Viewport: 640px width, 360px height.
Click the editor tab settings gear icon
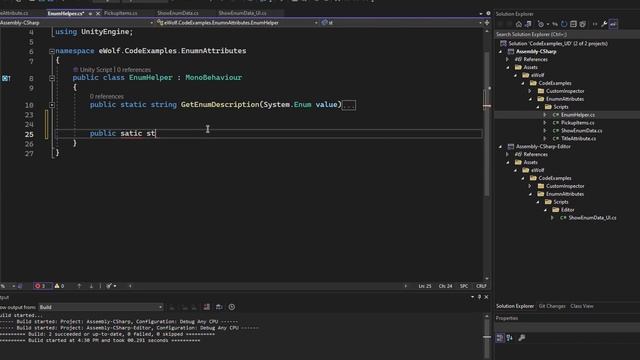click(x=488, y=13)
